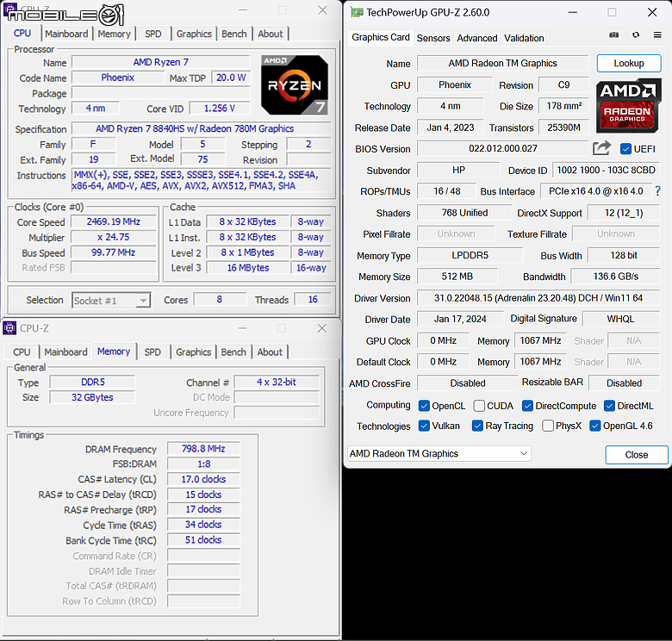672x641 pixels.
Task: Click the BIOS export share icon
Action: [601, 148]
